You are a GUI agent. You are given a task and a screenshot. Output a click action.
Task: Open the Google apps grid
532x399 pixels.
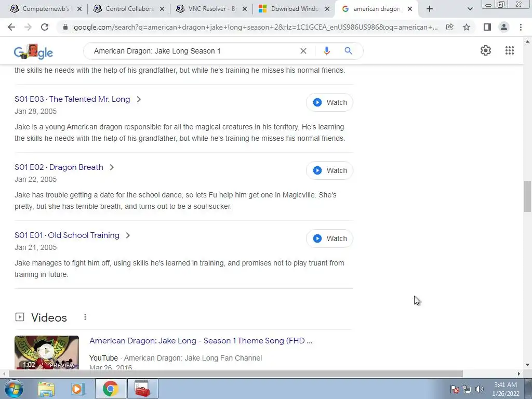[510, 50]
